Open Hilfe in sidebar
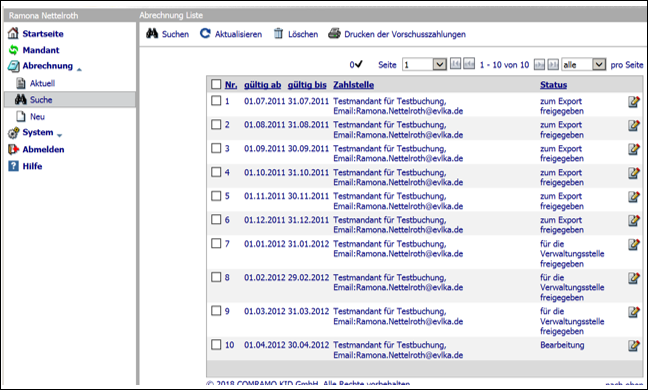The image size is (648, 390). (32, 166)
